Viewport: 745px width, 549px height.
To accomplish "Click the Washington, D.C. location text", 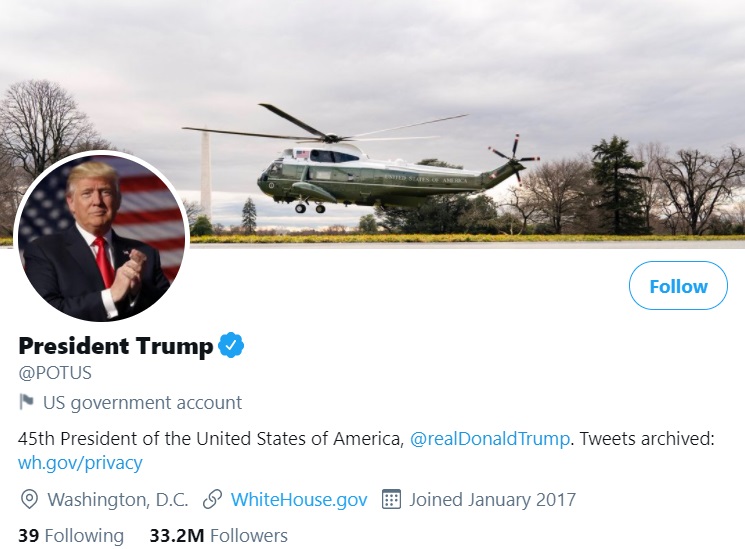I will [x=111, y=499].
